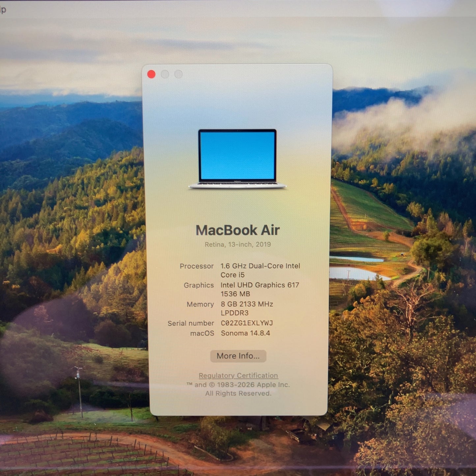The image size is (476, 476).
Task: Click the Sonoma 14.8.4 version text
Action: 245,333
